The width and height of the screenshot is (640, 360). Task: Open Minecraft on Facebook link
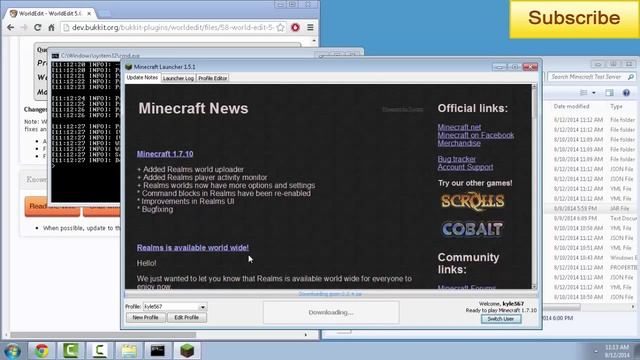(x=476, y=135)
